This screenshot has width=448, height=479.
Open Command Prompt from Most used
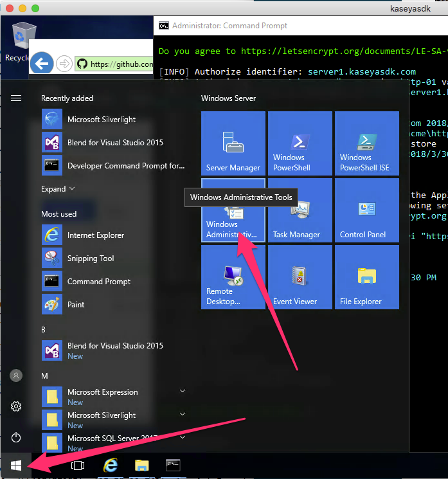(x=114, y=282)
